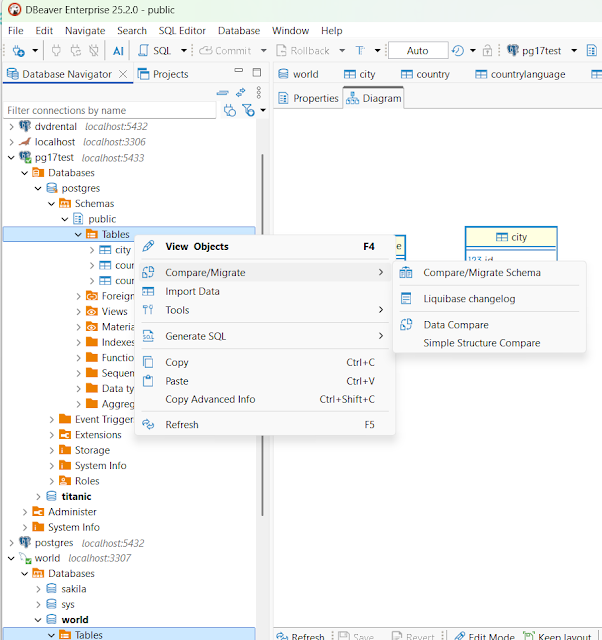The width and height of the screenshot is (602, 640).
Task: Select the city entity header in the diagram
Action: coord(511,237)
